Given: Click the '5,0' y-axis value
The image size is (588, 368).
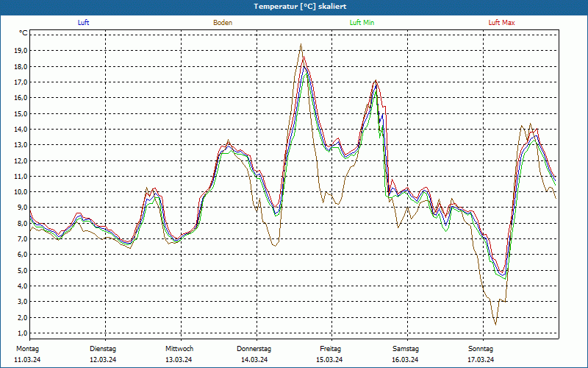Looking at the screenshot, I should [x=22, y=270].
